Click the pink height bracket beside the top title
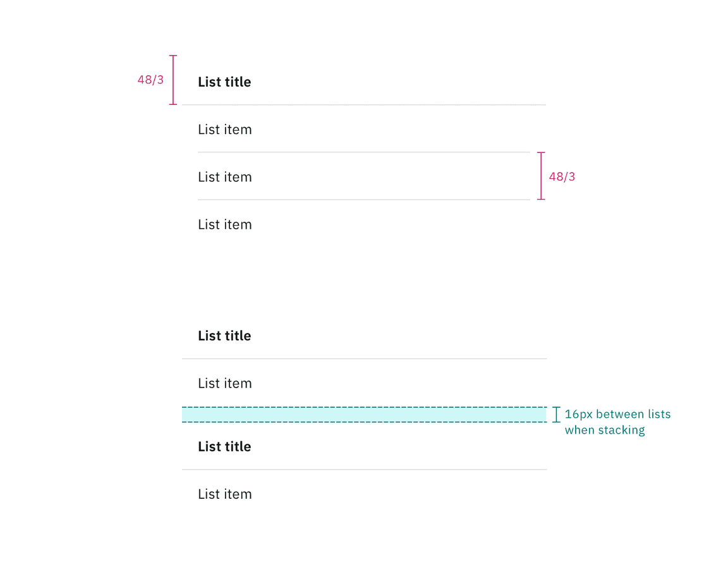The image size is (728, 574). click(x=173, y=80)
